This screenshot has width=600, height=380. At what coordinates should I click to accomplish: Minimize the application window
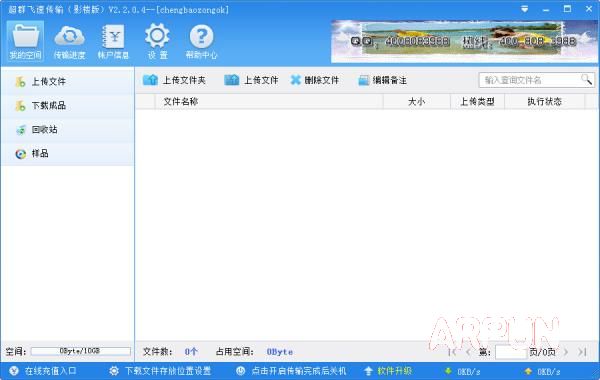[546, 9]
